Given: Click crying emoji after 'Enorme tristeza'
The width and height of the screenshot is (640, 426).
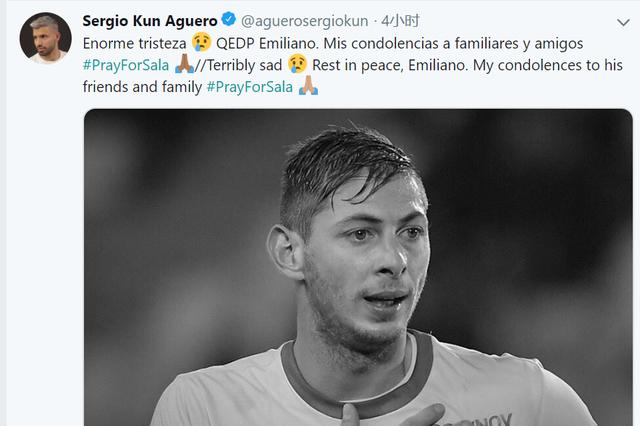Looking at the screenshot, I should pos(201,42).
